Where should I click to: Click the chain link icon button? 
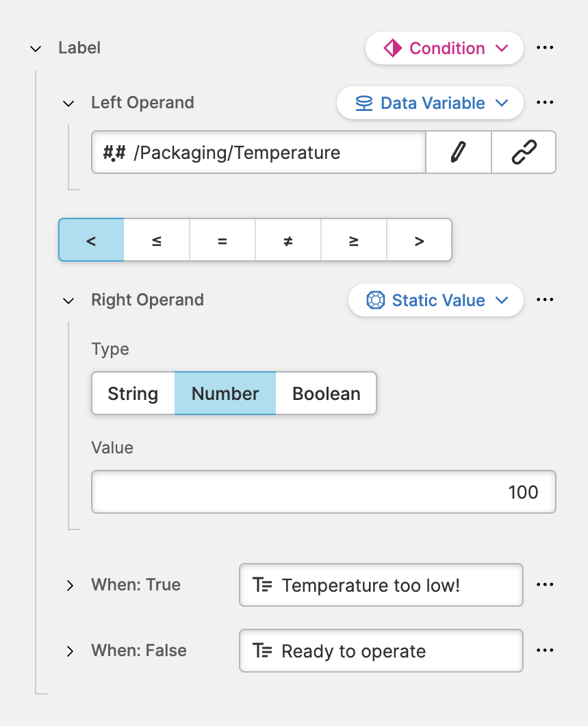(524, 152)
